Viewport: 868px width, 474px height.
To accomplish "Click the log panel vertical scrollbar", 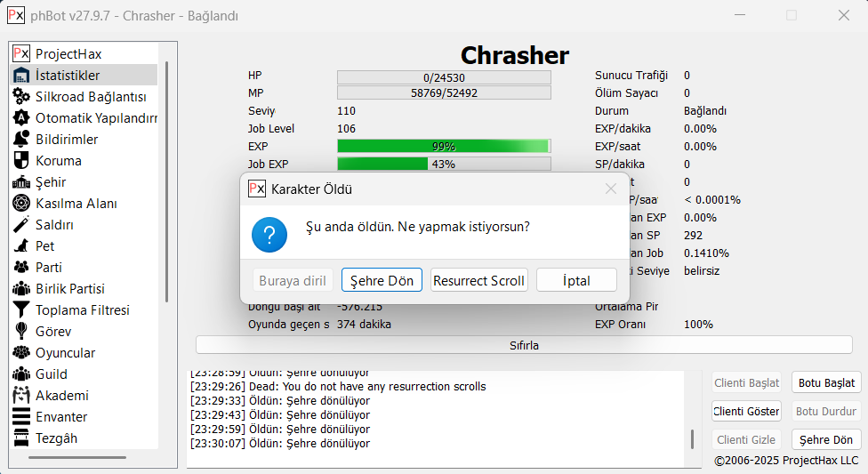I will click(693, 439).
